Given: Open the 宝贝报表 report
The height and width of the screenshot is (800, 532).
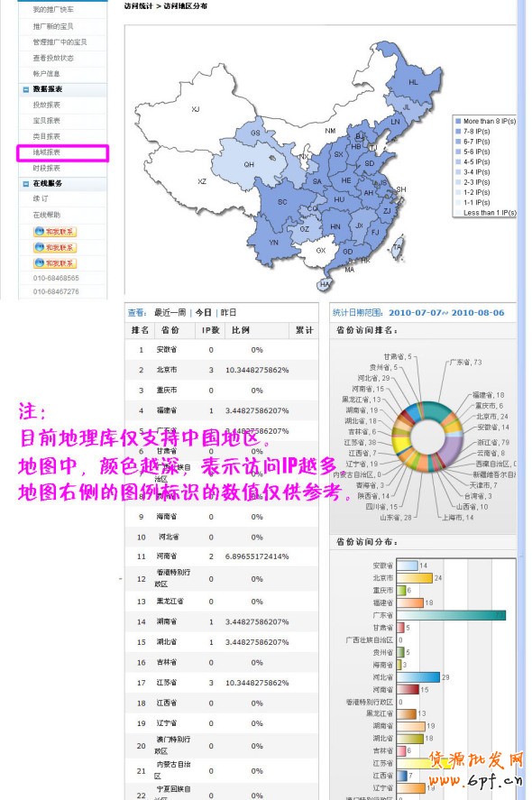Looking at the screenshot, I should tap(46, 121).
